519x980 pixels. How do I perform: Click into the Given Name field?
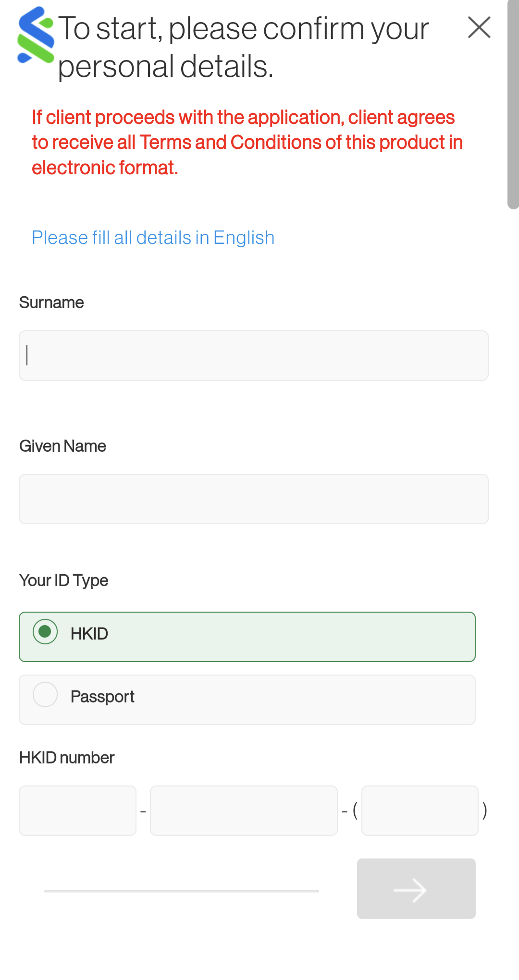click(x=254, y=499)
